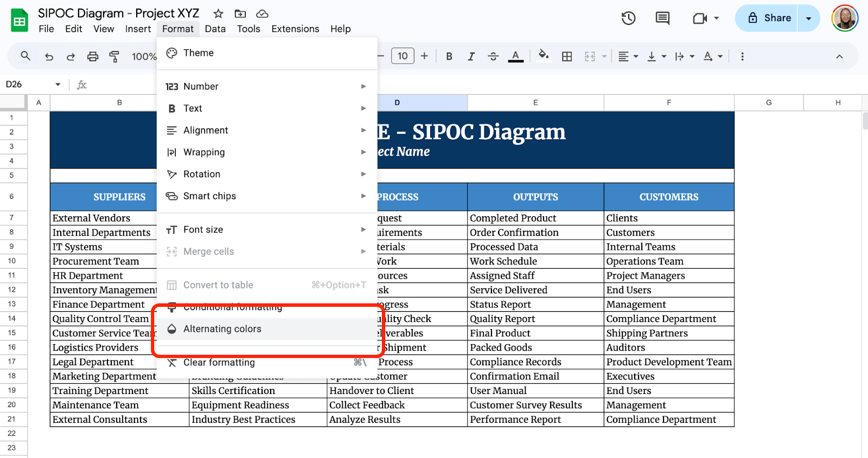
Task: Open the cell name box dropdown
Action: (x=58, y=85)
